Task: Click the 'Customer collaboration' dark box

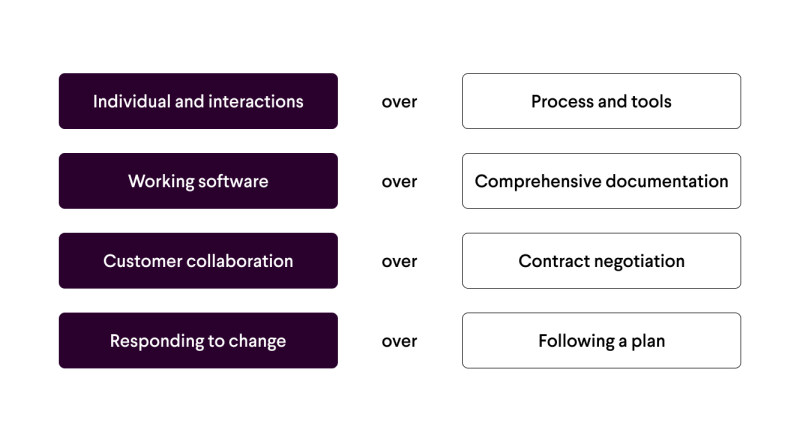Action: [198, 261]
